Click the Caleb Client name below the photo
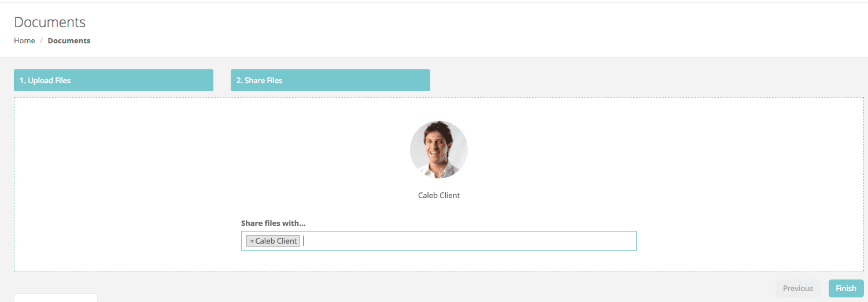 (x=439, y=195)
